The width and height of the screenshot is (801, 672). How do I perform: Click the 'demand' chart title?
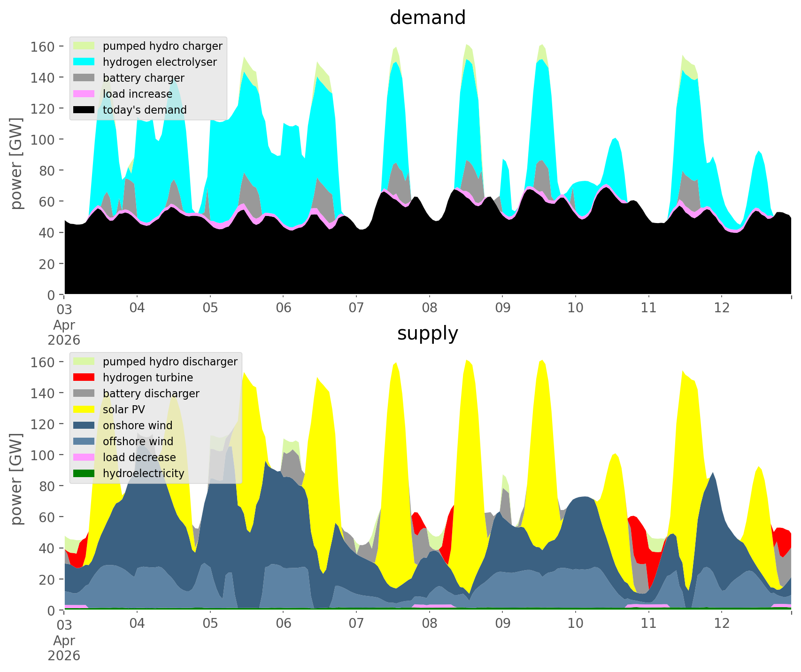pos(427,18)
